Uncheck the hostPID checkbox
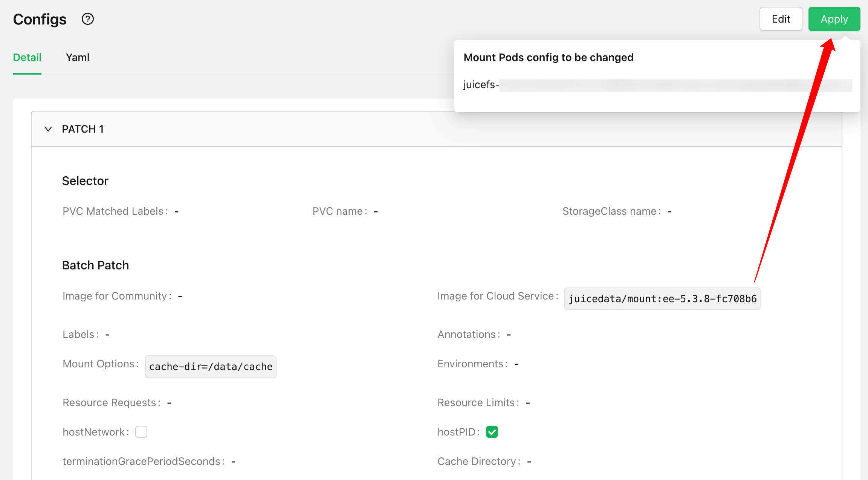The image size is (868, 480). tap(492, 432)
